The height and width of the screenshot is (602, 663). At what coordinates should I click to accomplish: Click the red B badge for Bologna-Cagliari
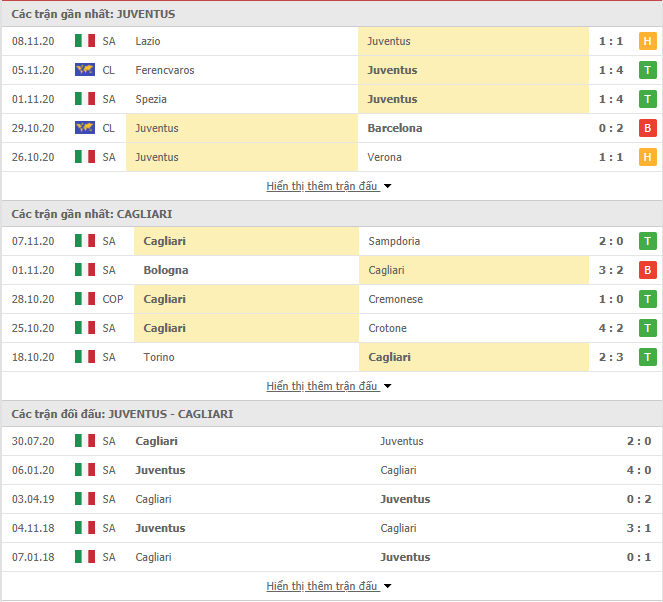(647, 270)
